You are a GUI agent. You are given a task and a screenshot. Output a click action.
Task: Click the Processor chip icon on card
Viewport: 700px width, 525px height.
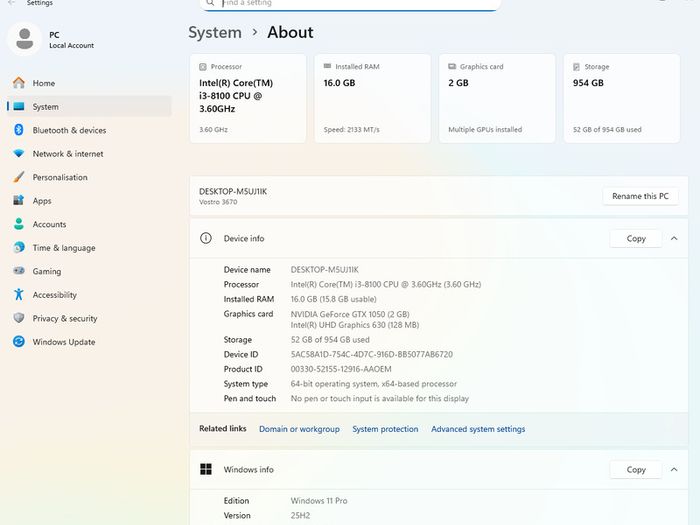pos(203,67)
